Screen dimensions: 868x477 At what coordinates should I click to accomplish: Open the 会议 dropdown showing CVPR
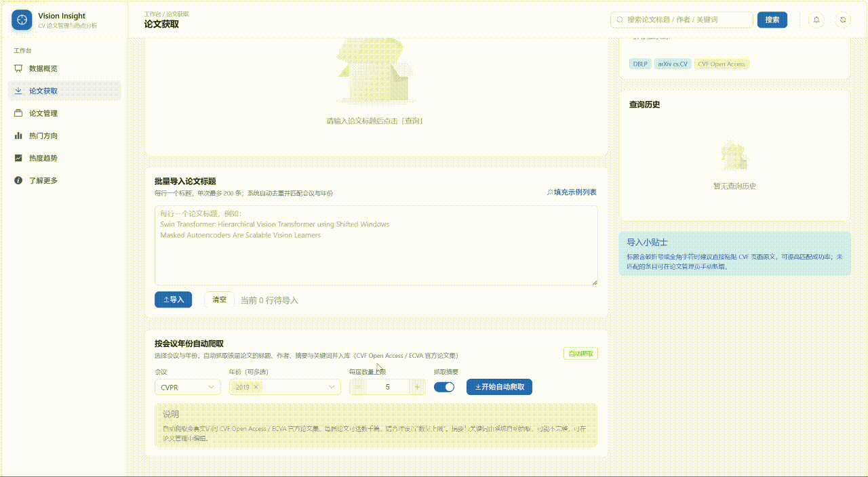(x=188, y=387)
